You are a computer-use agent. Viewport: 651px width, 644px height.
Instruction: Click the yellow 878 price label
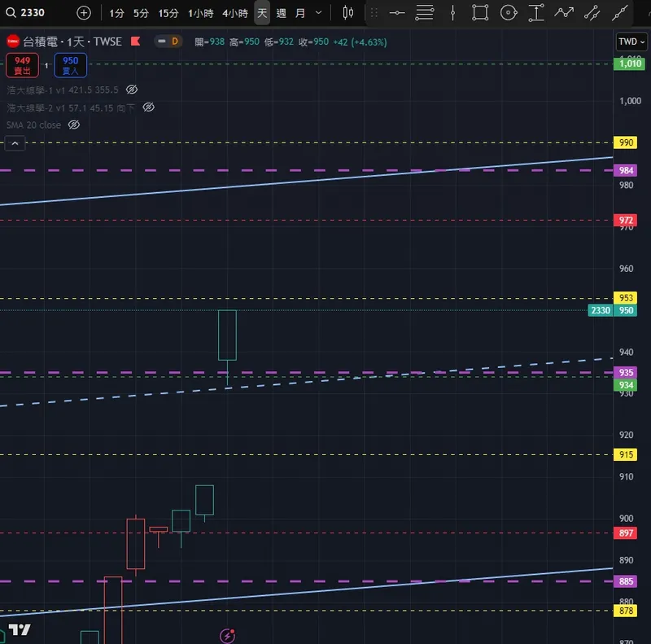tap(625, 611)
